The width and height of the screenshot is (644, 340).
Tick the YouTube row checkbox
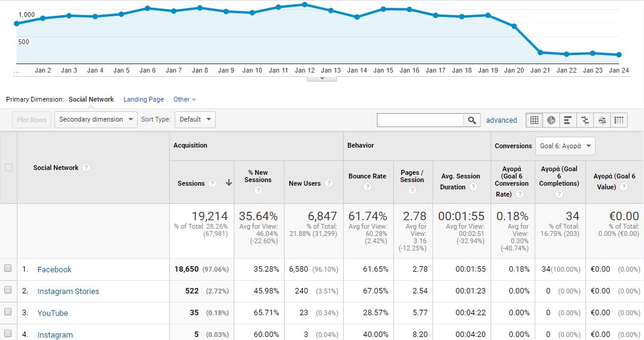click(x=8, y=313)
